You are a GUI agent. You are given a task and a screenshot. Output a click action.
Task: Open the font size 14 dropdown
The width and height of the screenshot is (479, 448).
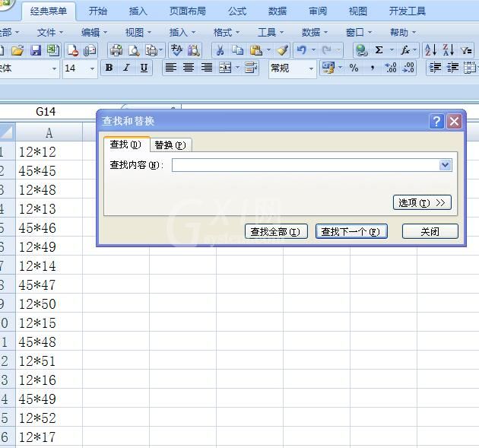pos(92,68)
